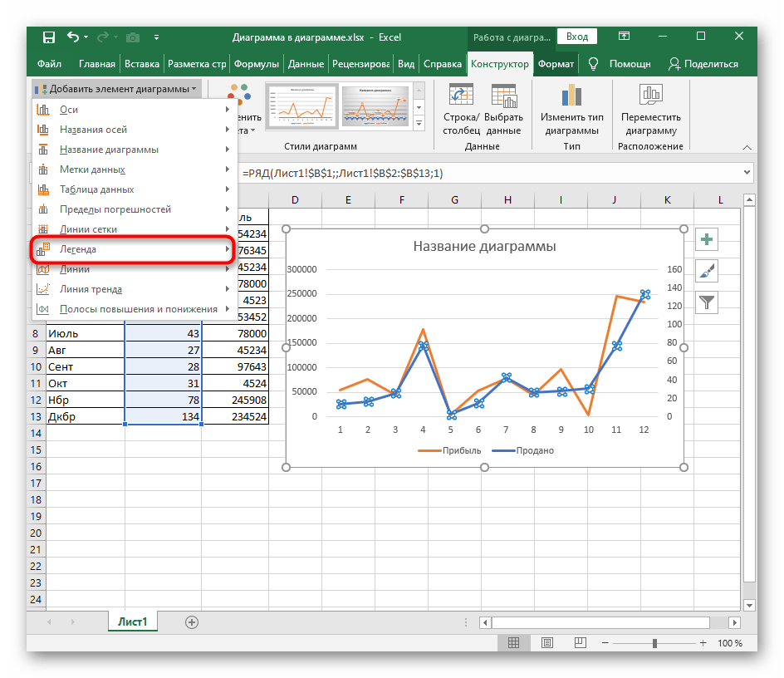
Task: Click the Вход sign-in button
Action: click(577, 37)
